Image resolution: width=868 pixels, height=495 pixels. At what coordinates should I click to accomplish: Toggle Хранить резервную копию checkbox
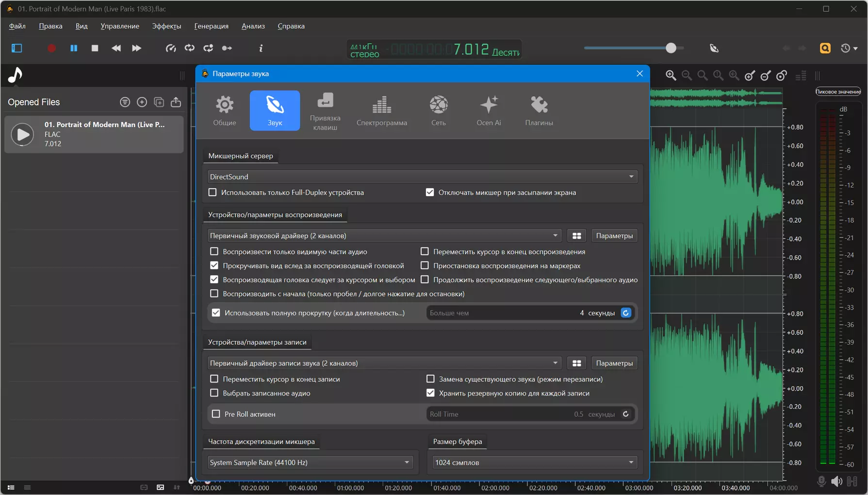430,393
